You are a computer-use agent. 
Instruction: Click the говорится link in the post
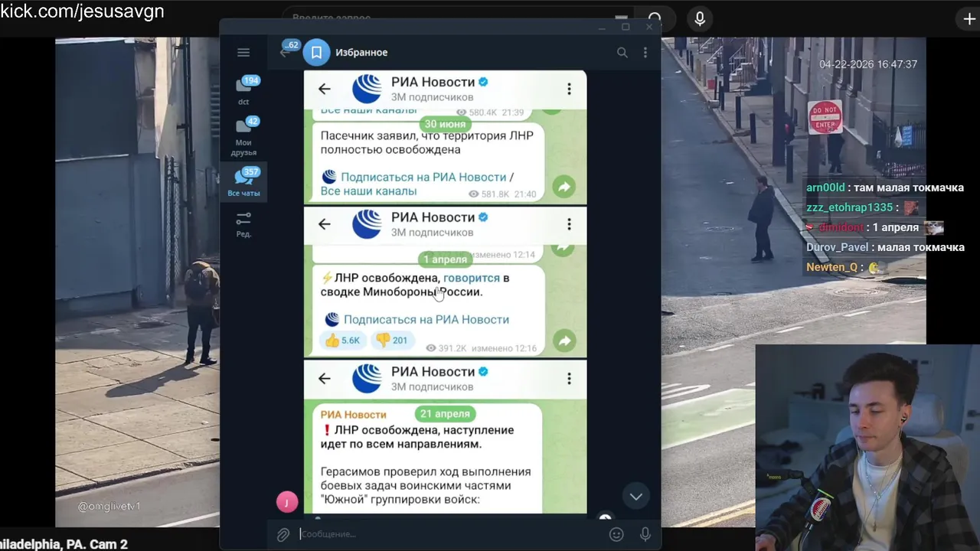click(472, 278)
